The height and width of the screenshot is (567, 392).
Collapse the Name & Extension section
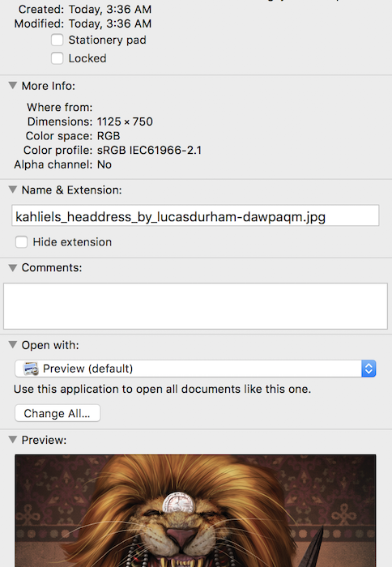coord(13,190)
